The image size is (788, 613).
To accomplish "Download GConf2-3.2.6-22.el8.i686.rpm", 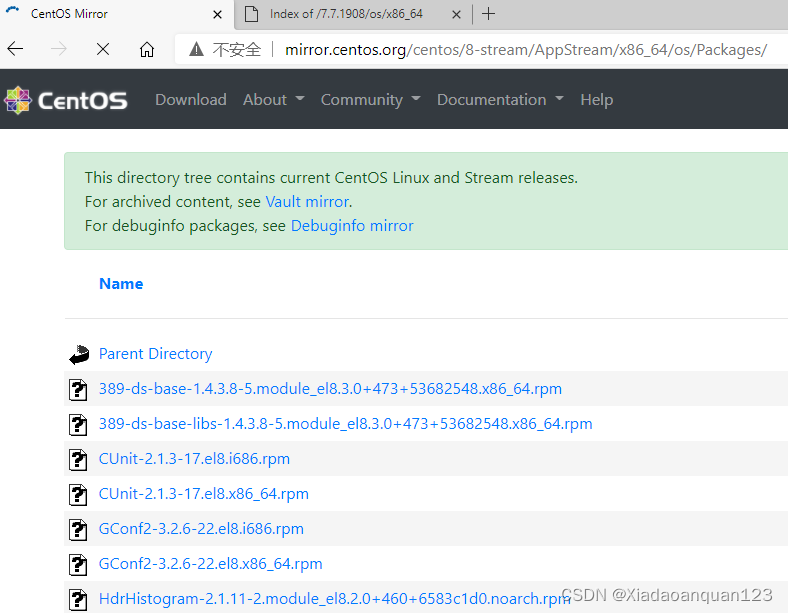I will pos(201,529).
